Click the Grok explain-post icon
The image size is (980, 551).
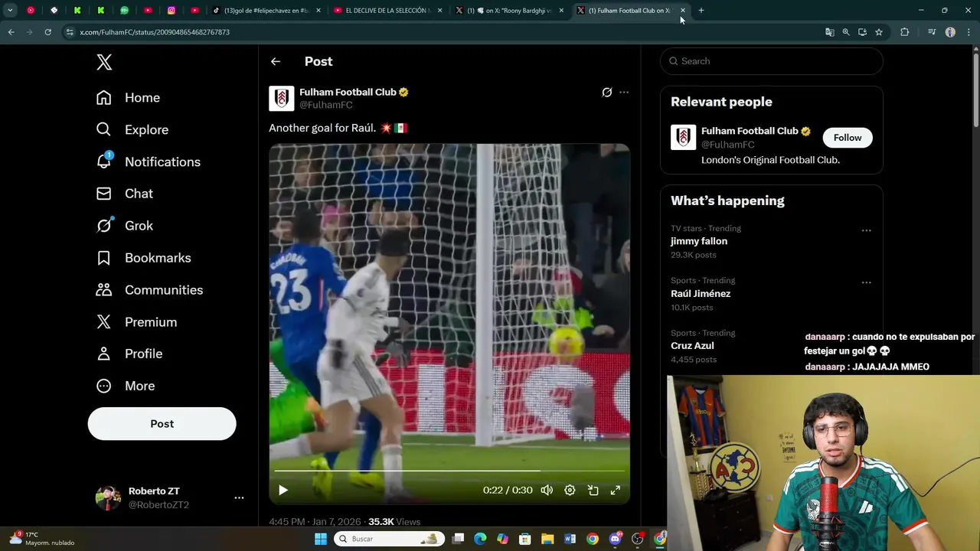coord(607,92)
